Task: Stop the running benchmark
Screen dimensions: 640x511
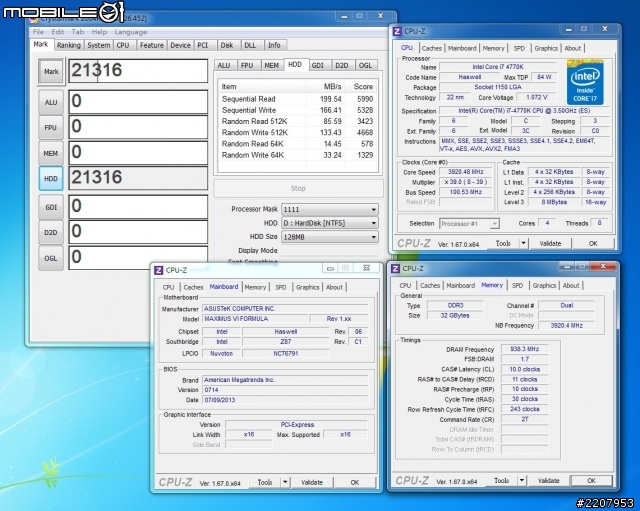Action: coord(298,188)
